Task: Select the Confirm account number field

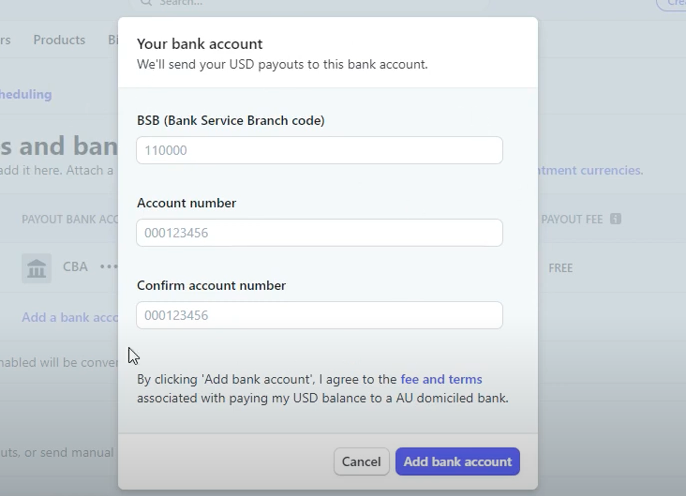Action: pos(319,315)
